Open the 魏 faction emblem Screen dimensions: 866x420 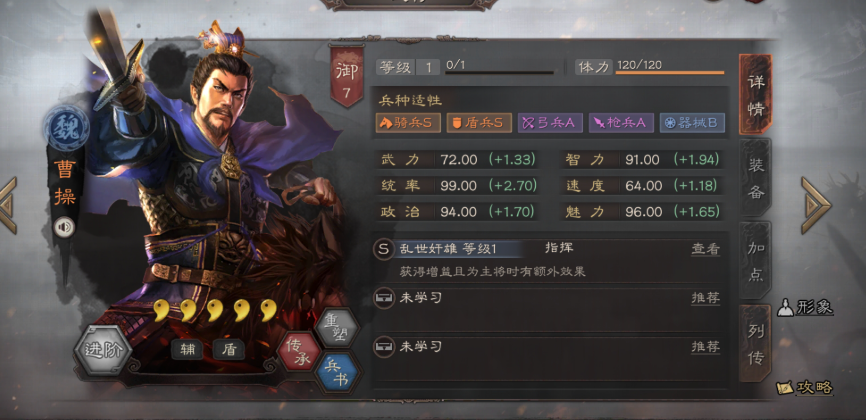tap(66, 128)
